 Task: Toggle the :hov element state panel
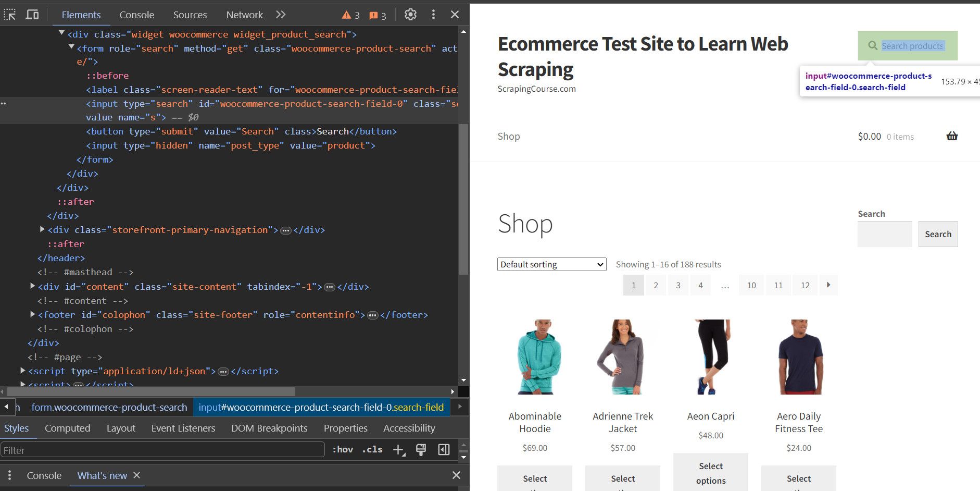click(343, 449)
